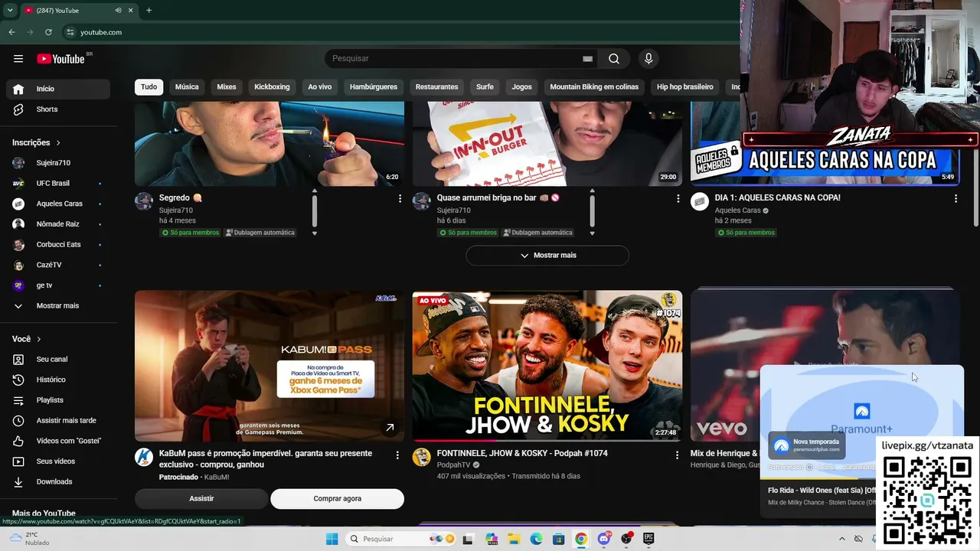The height and width of the screenshot is (551, 980).
Task: Open a new browser tab
Action: tap(149, 11)
